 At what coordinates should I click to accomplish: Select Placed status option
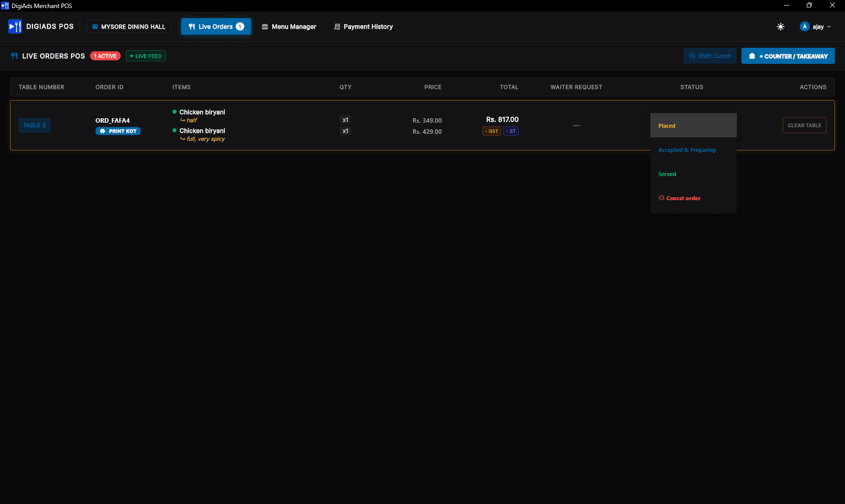694,126
